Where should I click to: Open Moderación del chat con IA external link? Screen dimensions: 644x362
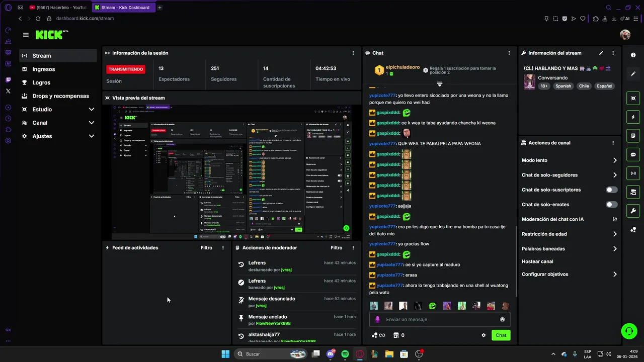click(615, 219)
